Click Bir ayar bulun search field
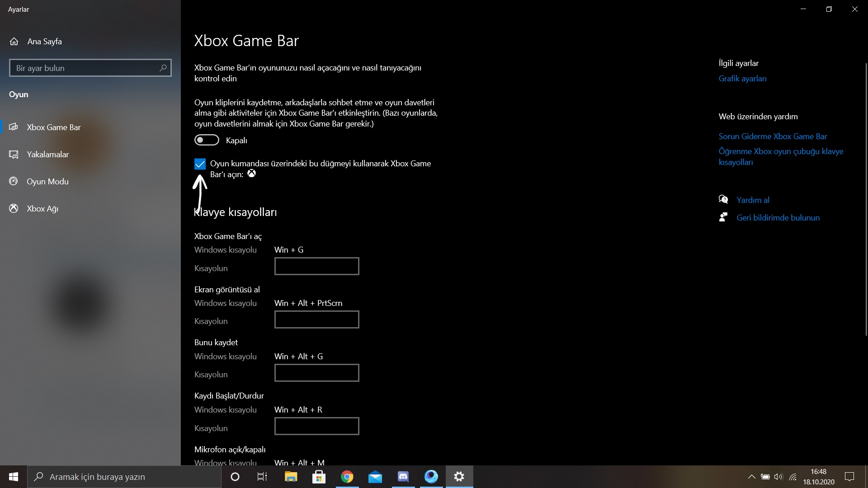Screen dimensions: 868x488 (90, 68)
